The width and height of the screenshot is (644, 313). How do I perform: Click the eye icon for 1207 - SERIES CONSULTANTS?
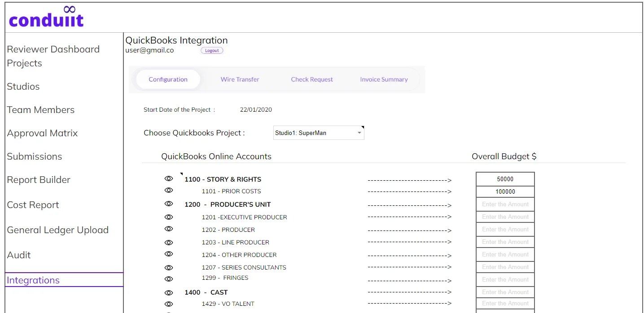tap(169, 267)
